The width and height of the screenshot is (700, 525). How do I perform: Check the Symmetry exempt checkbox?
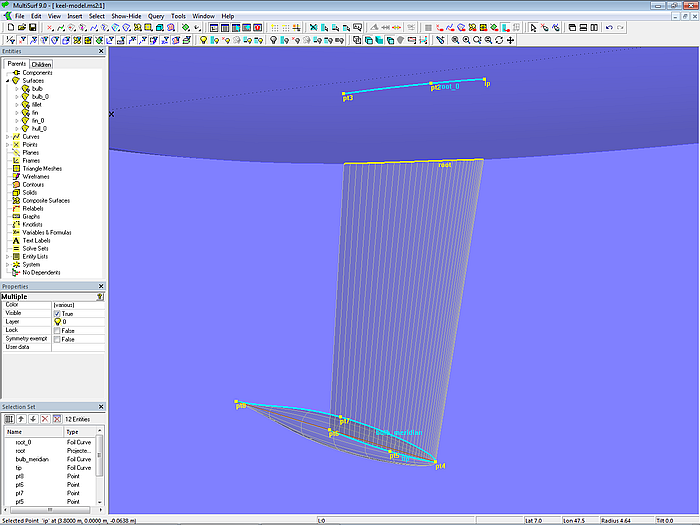pyautogui.click(x=57, y=339)
